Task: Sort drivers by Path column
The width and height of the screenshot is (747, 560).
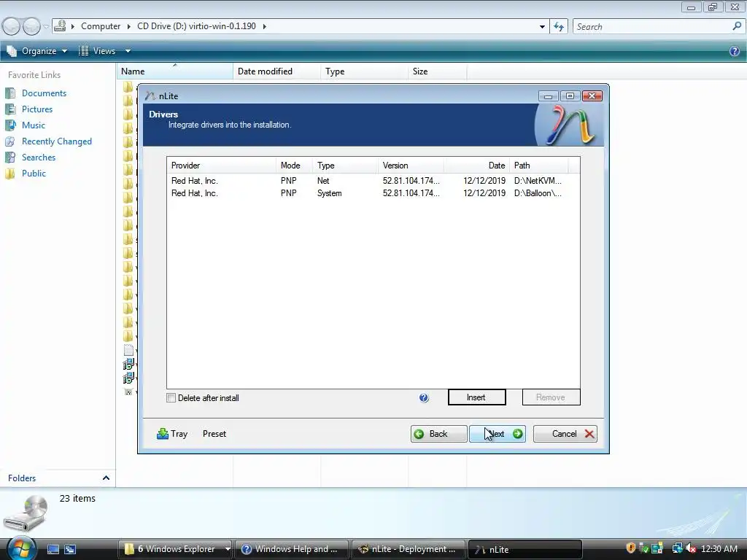Action: (539, 166)
